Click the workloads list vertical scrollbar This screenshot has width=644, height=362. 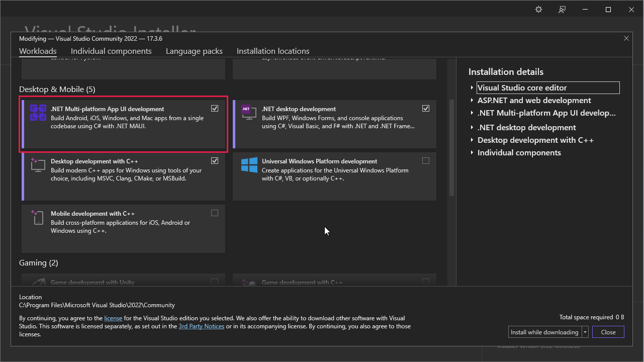pos(451,148)
